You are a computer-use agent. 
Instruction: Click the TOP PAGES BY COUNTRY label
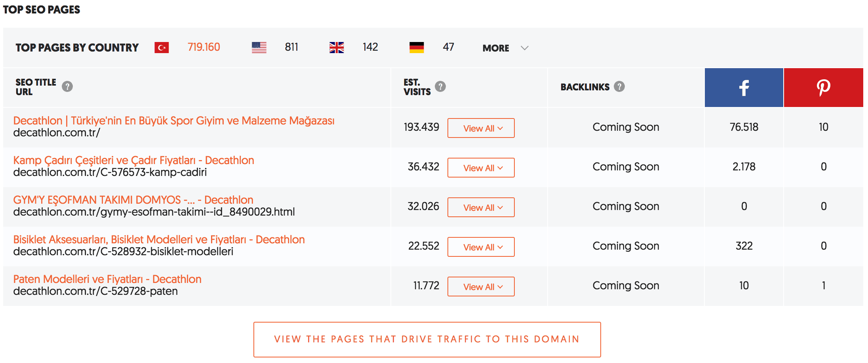coord(77,48)
